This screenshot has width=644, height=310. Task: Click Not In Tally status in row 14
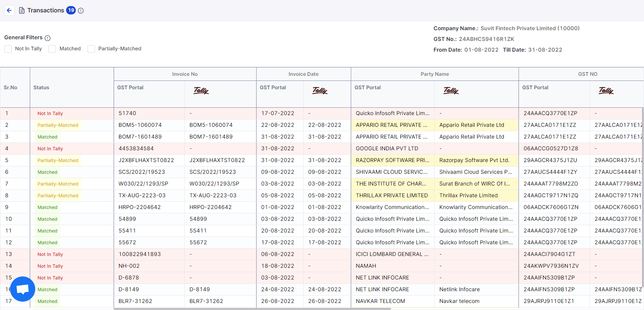click(50, 266)
